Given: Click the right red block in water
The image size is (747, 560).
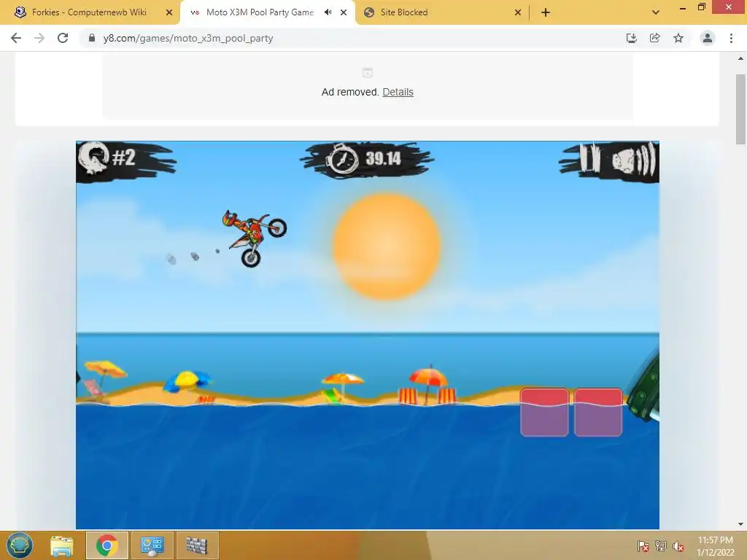Looking at the screenshot, I should (x=598, y=413).
